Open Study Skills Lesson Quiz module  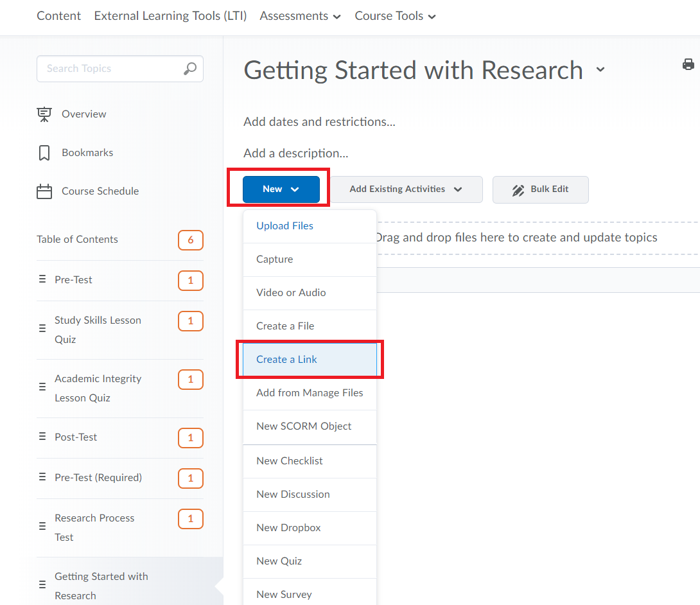pos(98,330)
